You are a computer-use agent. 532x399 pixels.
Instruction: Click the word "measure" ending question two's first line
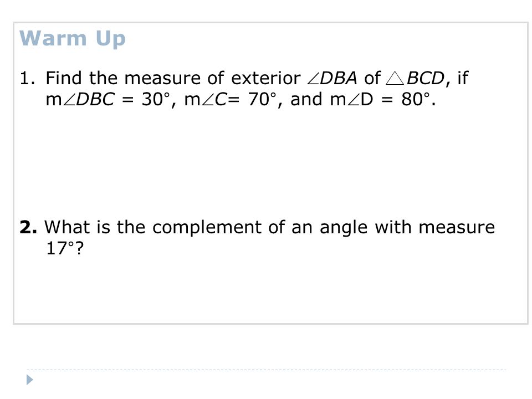pyautogui.click(x=457, y=228)
